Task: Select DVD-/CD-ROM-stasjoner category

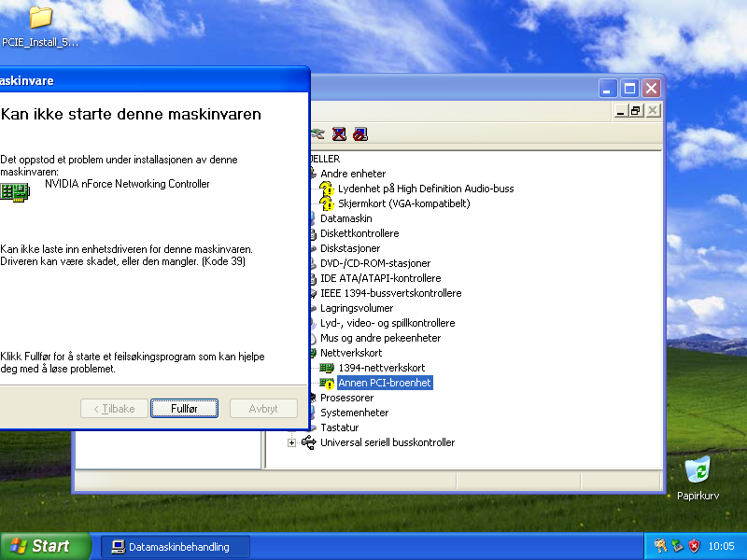Action: click(x=375, y=263)
